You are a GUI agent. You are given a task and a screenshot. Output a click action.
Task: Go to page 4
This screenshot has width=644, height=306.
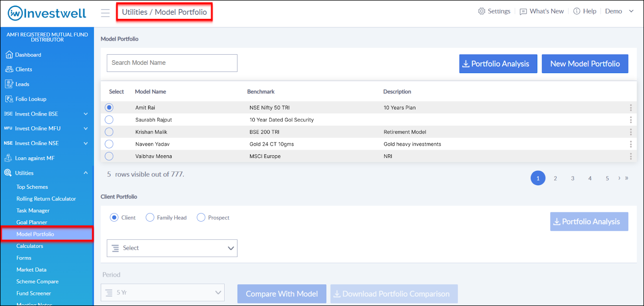tap(590, 178)
